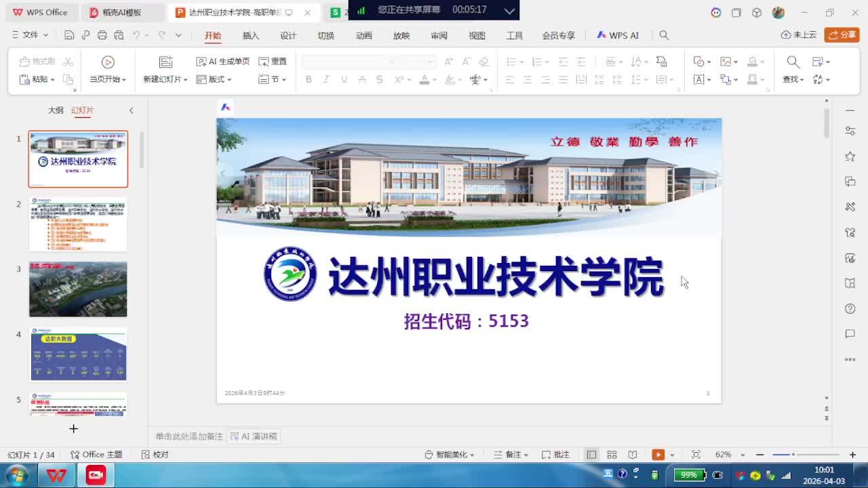This screenshot has width=868, height=488.
Task: Switch to slide sorter grid view
Action: pos(612,455)
